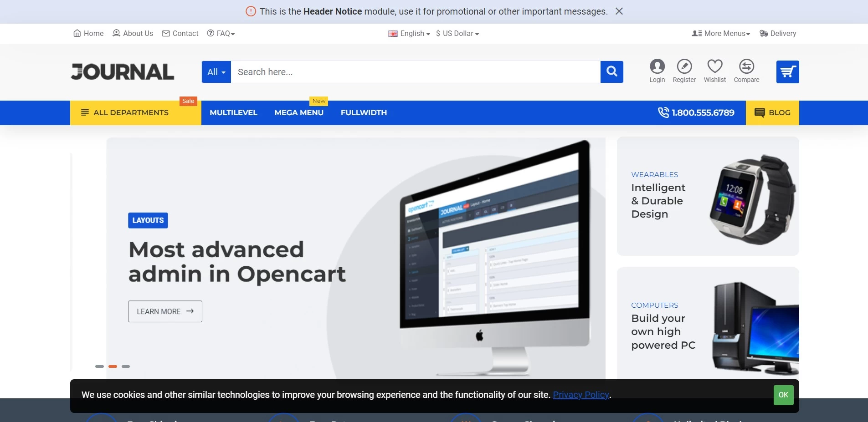Select the third slider pagination dot
Screen dimensions: 868x422
(x=126, y=366)
